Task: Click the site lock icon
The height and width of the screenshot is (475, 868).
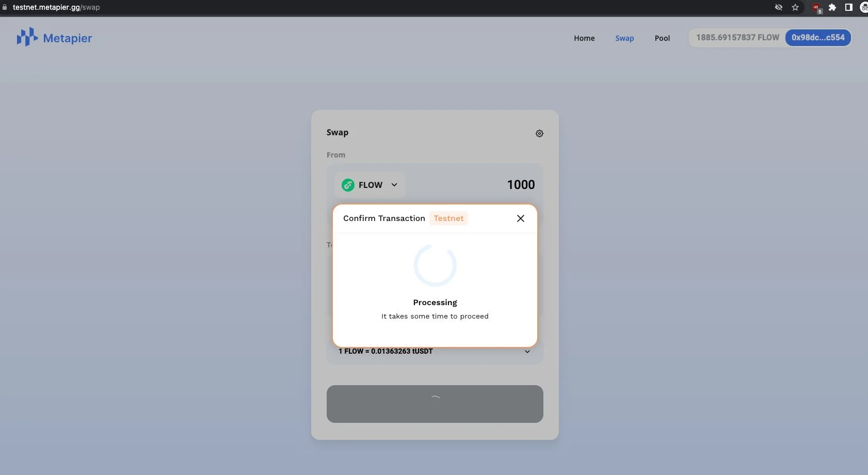Action: click(x=5, y=7)
